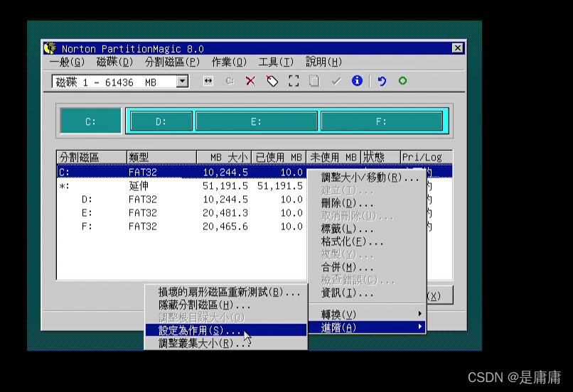Click the 未使用 MB column header
573x392 pixels.
333,158
